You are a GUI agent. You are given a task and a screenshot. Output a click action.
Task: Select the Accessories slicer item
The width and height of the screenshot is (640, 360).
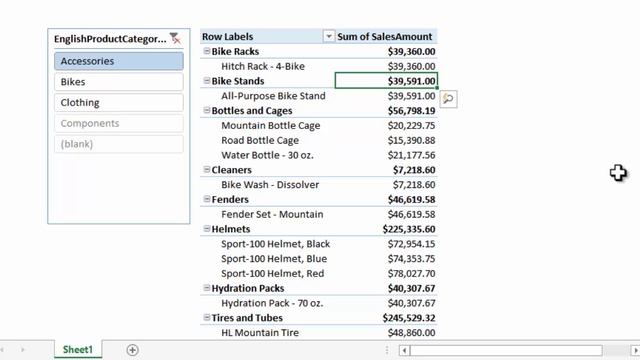119,61
